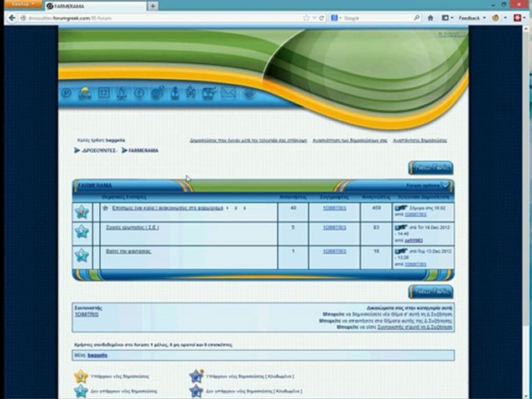
Task: Click the FARMERAMA table header link
Action: [95, 185]
